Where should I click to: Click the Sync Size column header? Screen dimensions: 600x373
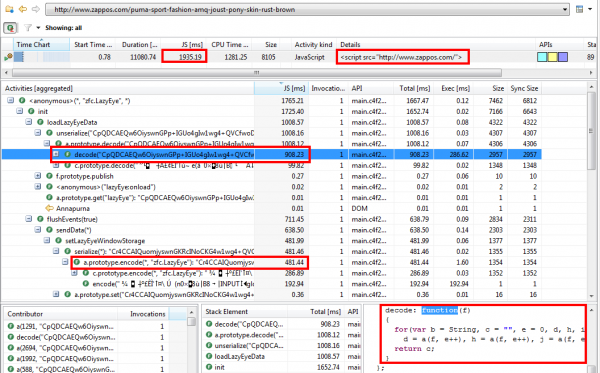coord(524,88)
